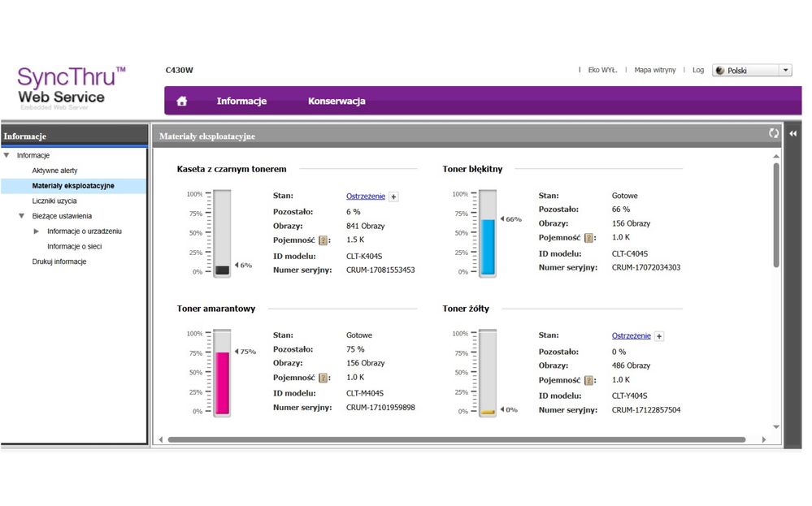The height and width of the screenshot is (506, 812).
Task: Open Informacje o urządzeniu sidebar item
Action: click(x=84, y=231)
